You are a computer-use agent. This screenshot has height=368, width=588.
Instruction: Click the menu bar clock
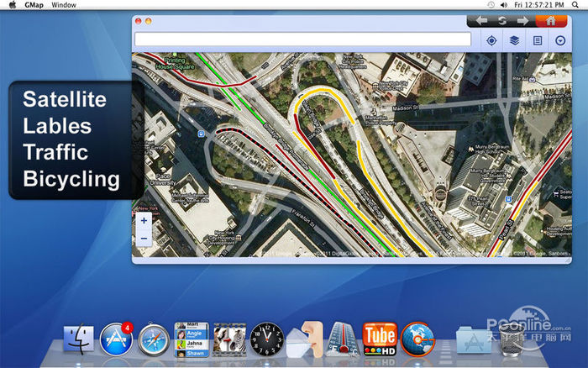click(539, 5)
